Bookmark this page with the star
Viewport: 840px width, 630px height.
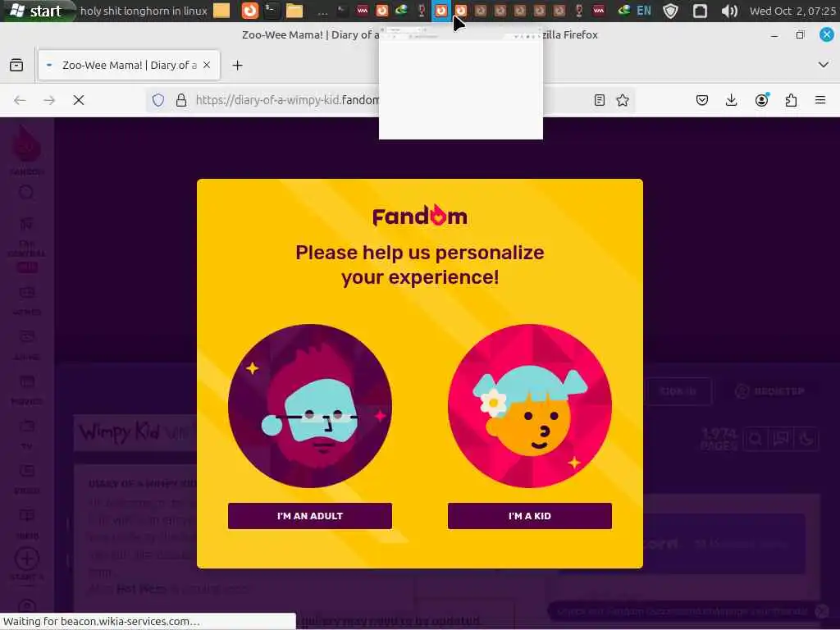623,100
